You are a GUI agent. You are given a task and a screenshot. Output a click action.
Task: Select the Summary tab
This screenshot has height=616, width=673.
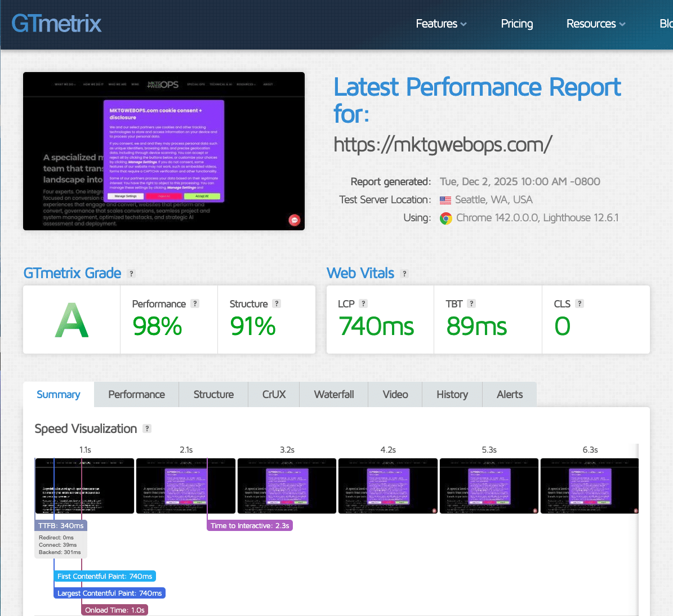[59, 394]
